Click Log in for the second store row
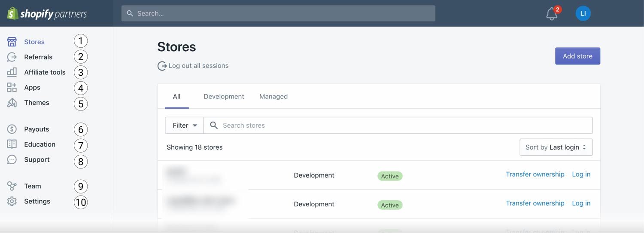Image resolution: width=644 pixels, height=233 pixels. click(581, 203)
